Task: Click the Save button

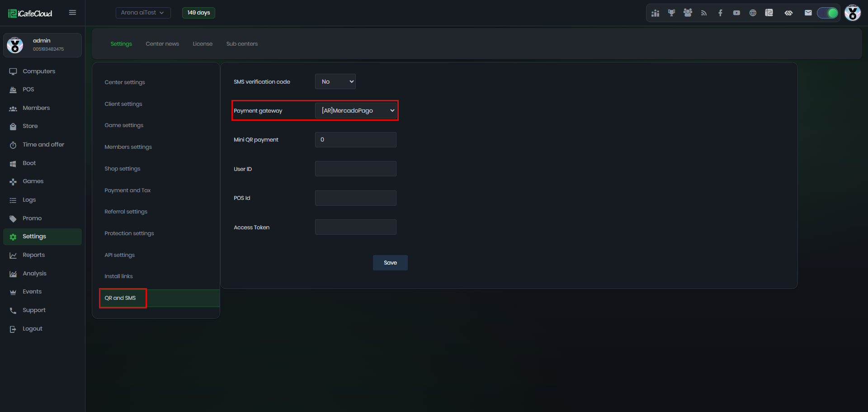Action: tap(390, 263)
